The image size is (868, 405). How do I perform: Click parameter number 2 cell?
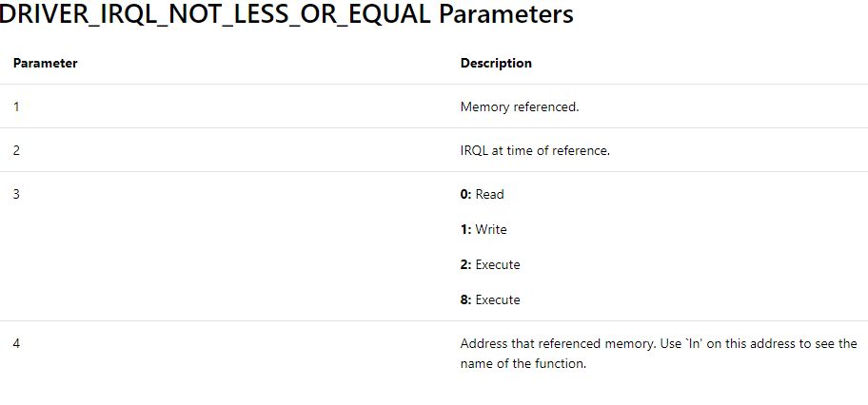tap(16, 150)
